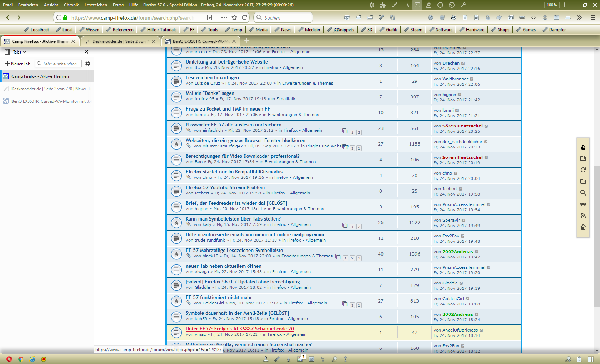
Task: Toggle reader view in the address bar
Action: click(210, 17)
